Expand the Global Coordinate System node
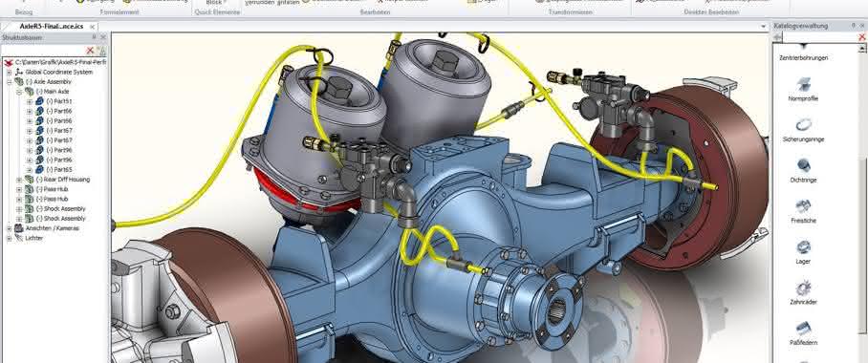Viewport: 868px width, 363px height. click(x=9, y=72)
